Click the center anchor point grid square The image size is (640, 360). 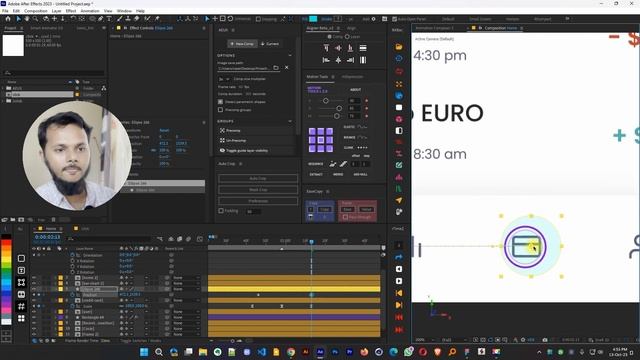point(321,140)
